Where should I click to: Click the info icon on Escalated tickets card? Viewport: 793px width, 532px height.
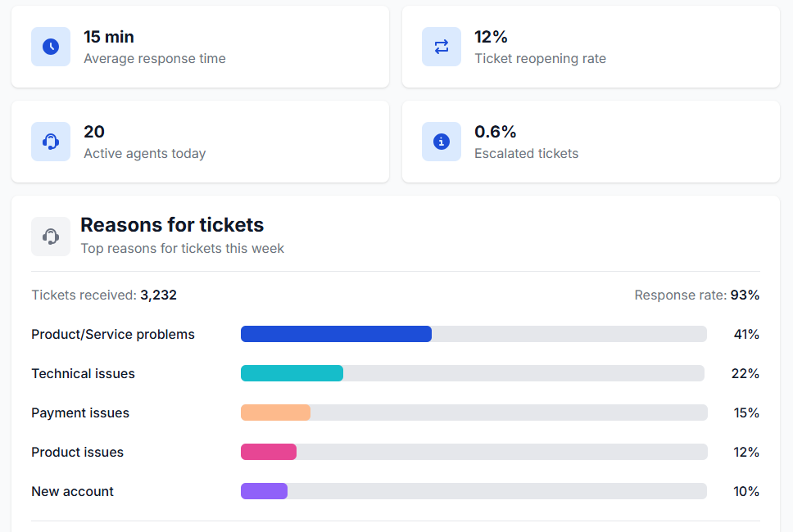point(442,142)
